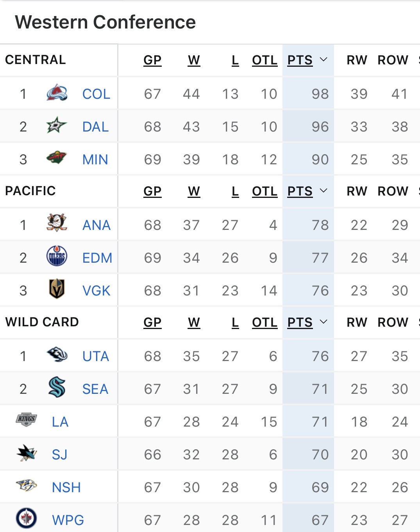
Task: Click the San Jose Sharks logo
Action: [x=27, y=453]
